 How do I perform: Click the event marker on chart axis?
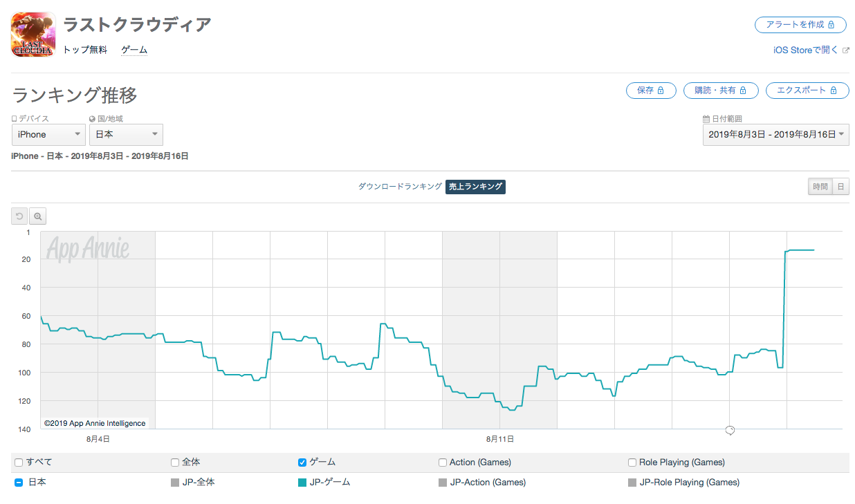point(729,431)
